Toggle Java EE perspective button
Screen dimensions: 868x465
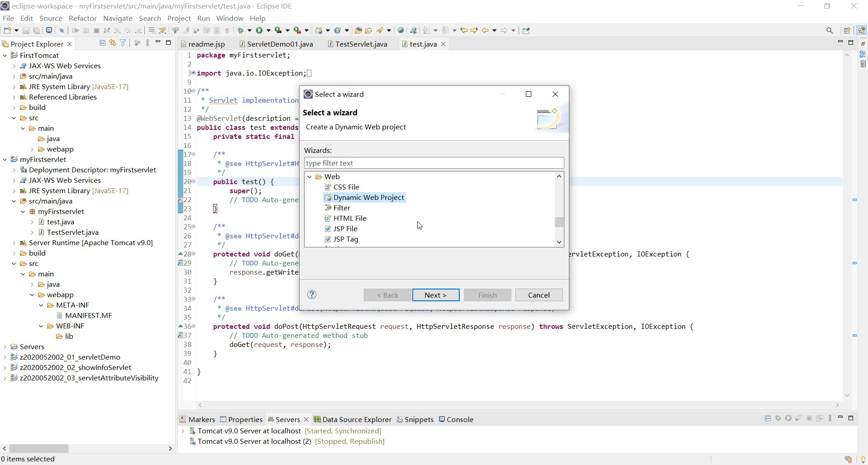coord(861,30)
